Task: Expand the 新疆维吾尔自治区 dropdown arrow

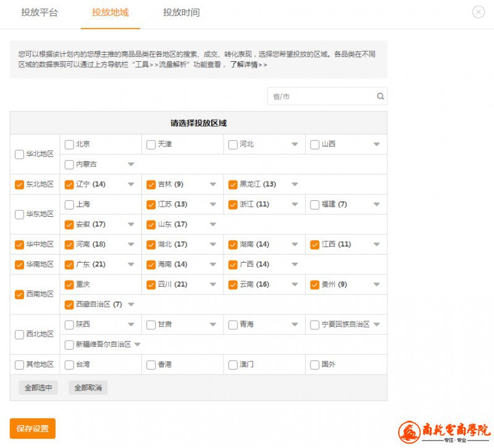Action: (x=138, y=345)
